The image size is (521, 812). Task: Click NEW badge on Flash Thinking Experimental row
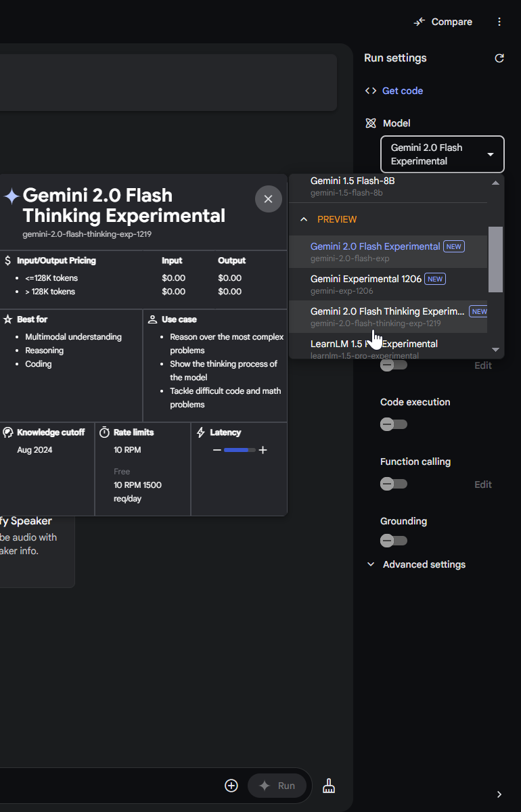pos(479,311)
